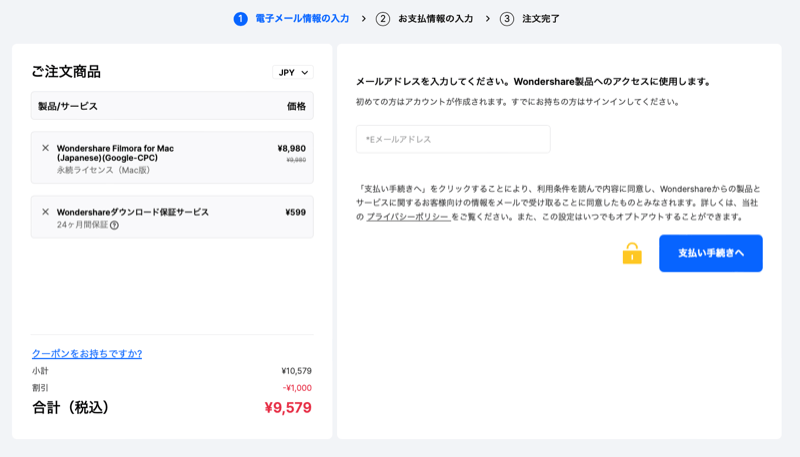800x457 pixels.
Task: Focus the Eメールアドレス input field
Action: click(x=453, y=139)
